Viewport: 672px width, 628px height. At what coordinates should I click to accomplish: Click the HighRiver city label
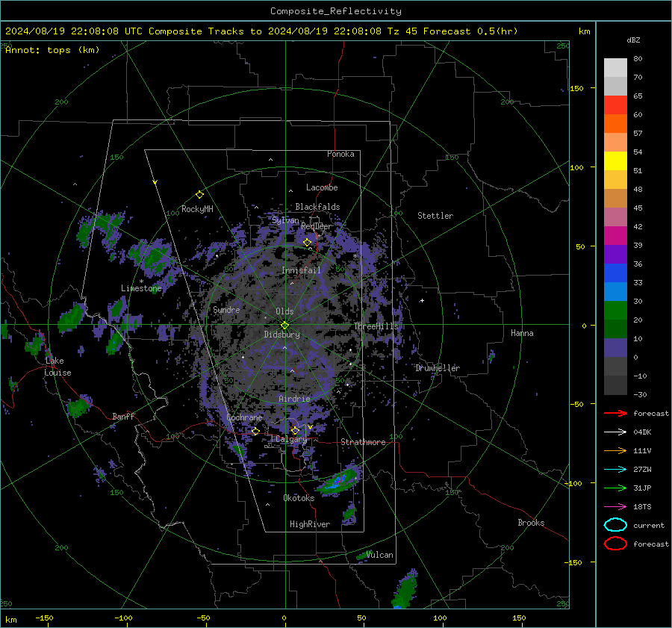[310, 524]
